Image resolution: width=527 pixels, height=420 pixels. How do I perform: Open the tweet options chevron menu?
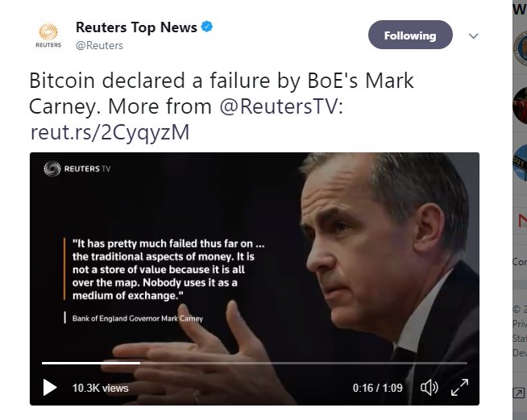pyautogui.click(x=473, y=35)
